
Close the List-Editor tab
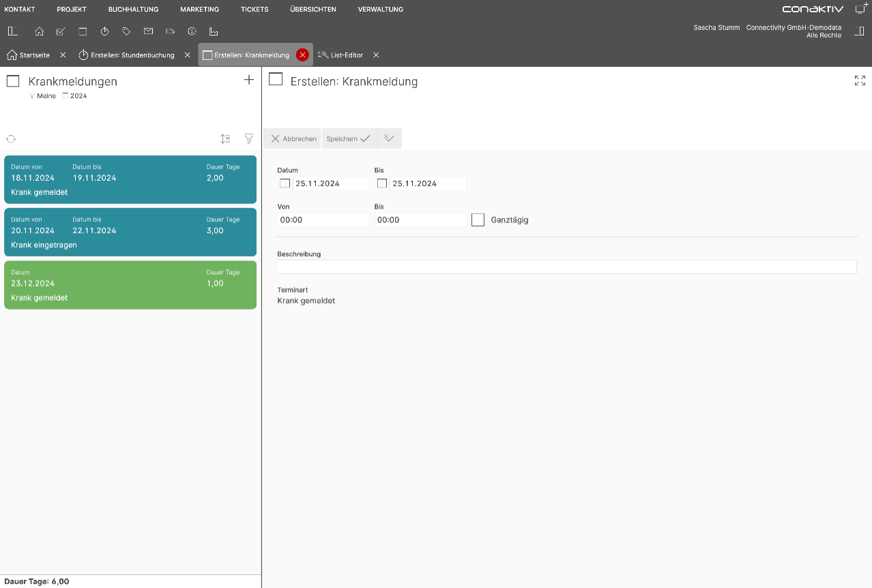376,55
